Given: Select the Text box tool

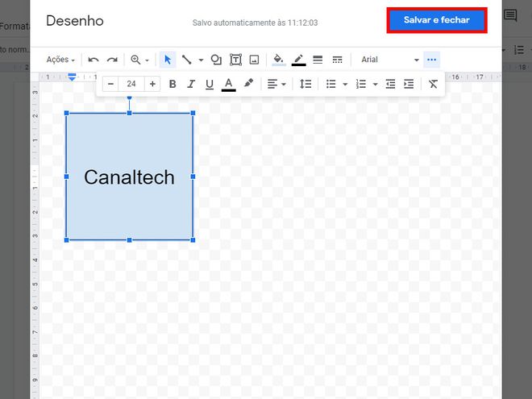Looking at the screenshot, I should (x=235, y=60).
